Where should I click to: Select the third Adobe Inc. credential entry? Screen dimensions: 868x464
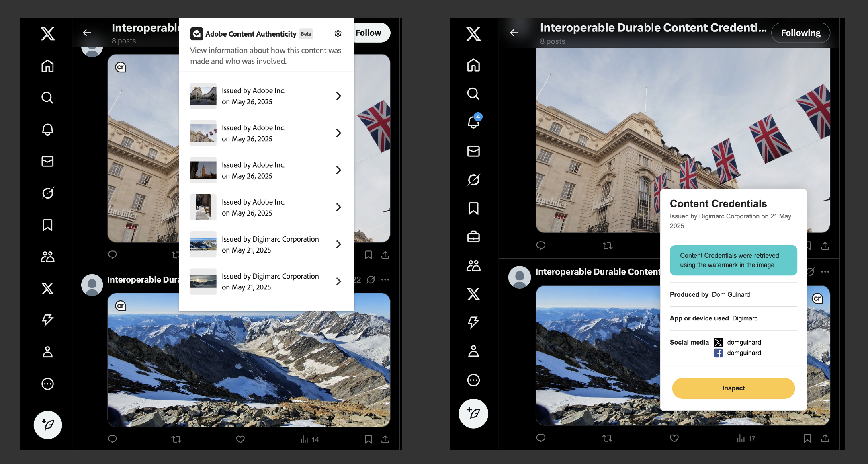click(253, 170)
